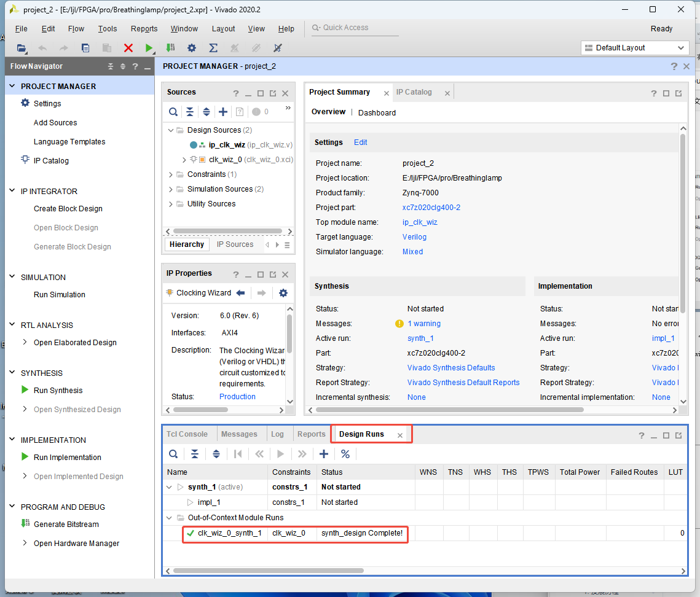Click the red Cancel X toolbar icon
Image resolution: width=700 pixels, height=597 pixels.
pos(128,48)
